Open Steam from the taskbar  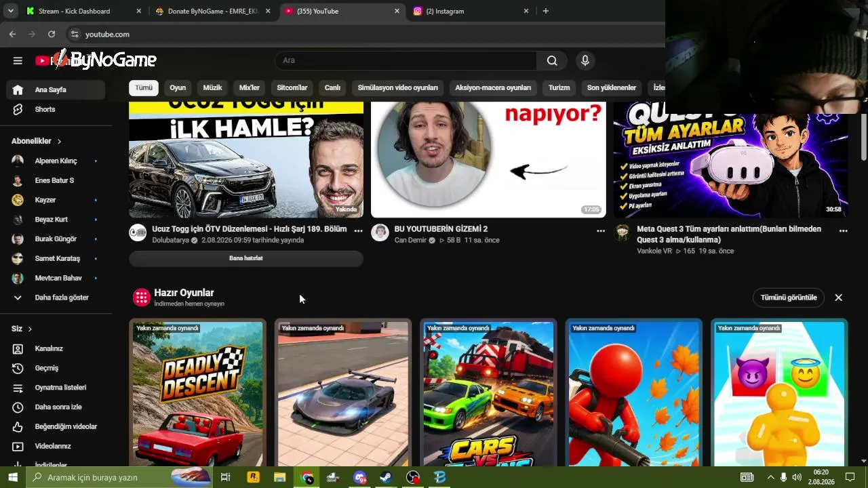[x=385, y=477]
